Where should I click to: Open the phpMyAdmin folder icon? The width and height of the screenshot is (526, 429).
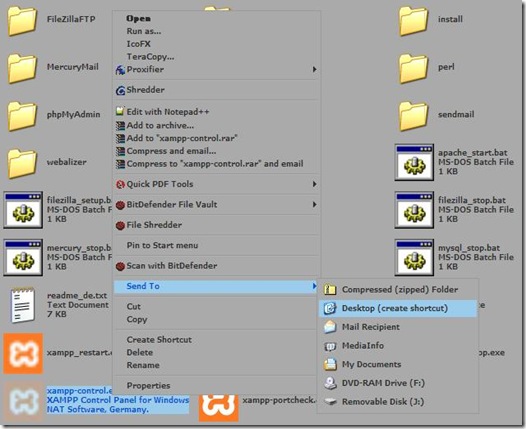pyautogui.click(x=22, y=116)
